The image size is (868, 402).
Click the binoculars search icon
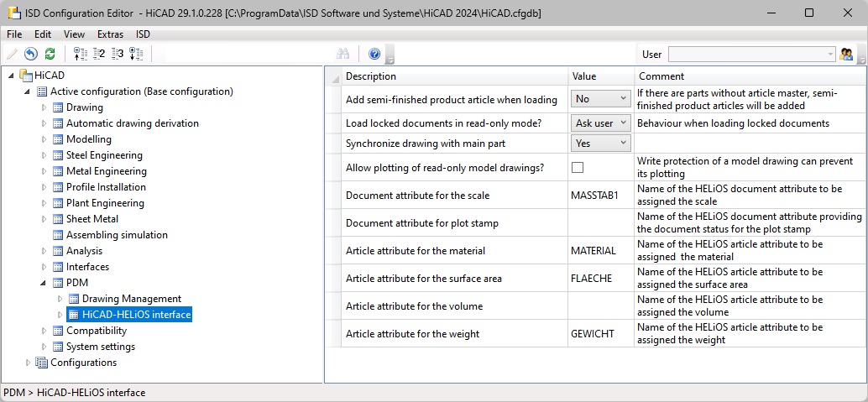click(x=343, y=54)
